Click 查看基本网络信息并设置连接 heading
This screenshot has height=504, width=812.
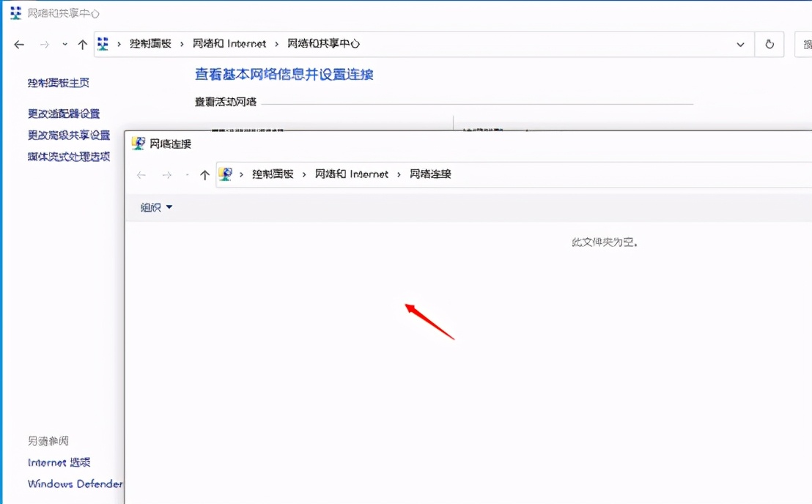point(284,75)
